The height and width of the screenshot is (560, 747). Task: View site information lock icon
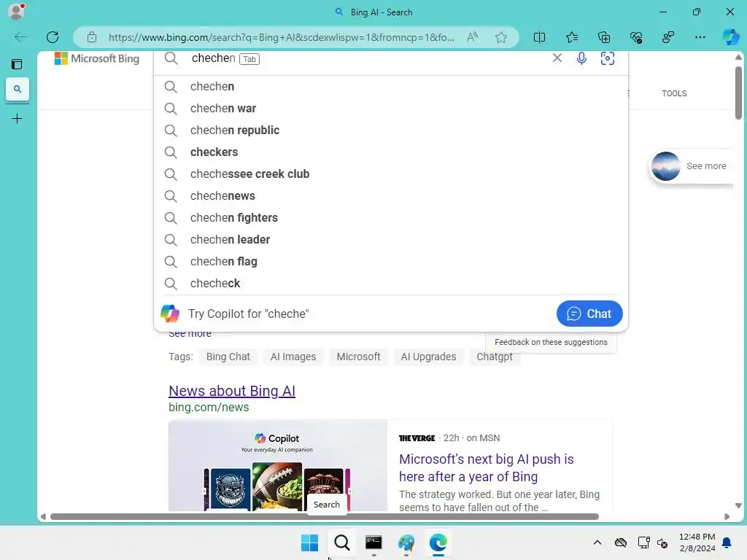(x=92, y=37)
